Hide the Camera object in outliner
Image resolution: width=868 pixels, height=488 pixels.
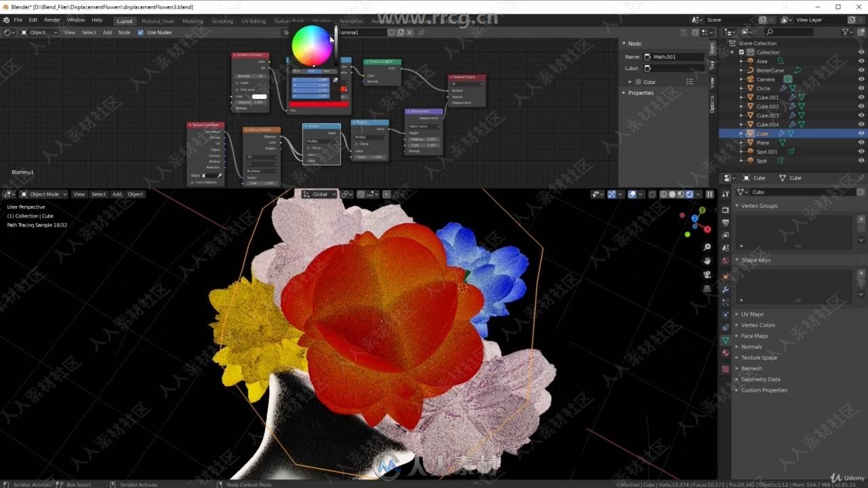coord(861,79)
